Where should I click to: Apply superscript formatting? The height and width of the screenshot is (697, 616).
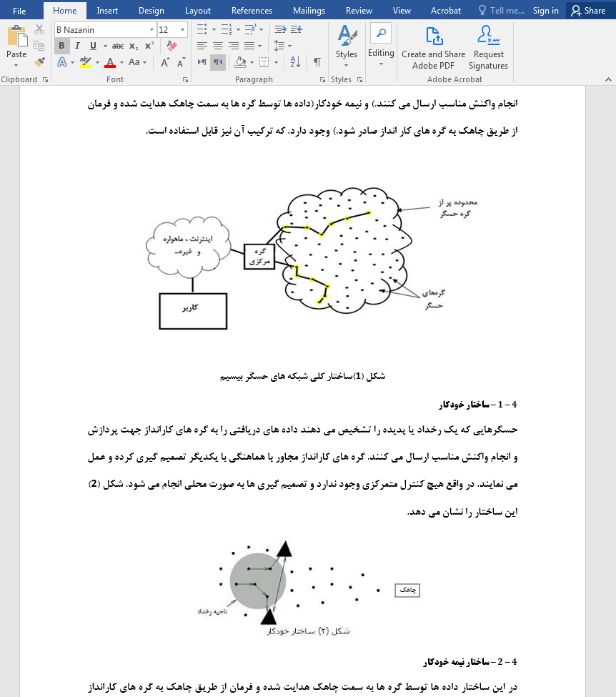click(147, 46)
